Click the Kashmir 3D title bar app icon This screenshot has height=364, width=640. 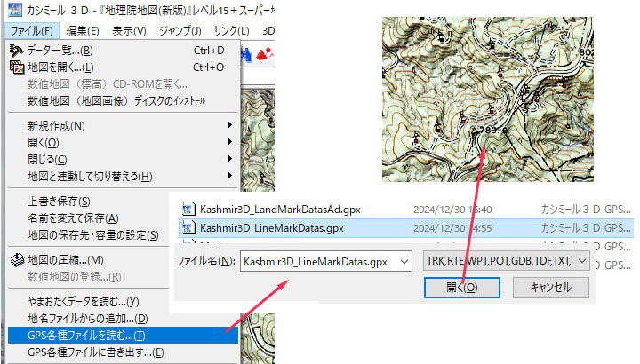(x=12, y=10)
